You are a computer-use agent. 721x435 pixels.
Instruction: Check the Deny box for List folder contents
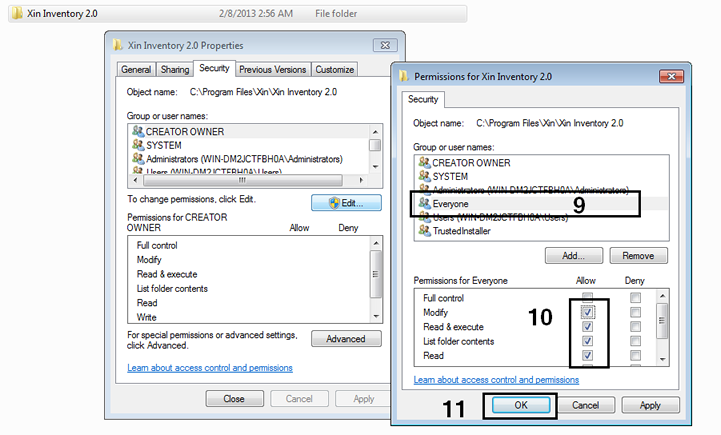point(635,341)
